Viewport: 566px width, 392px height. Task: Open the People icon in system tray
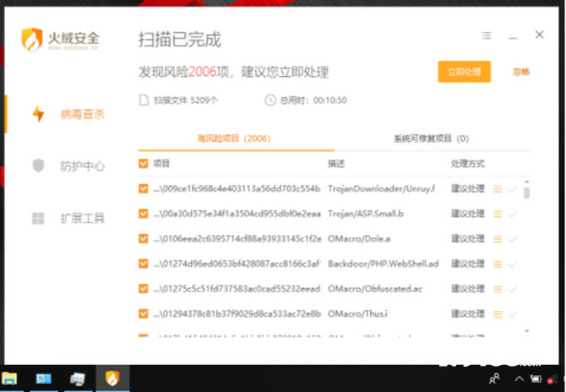[x=494, y=378]
